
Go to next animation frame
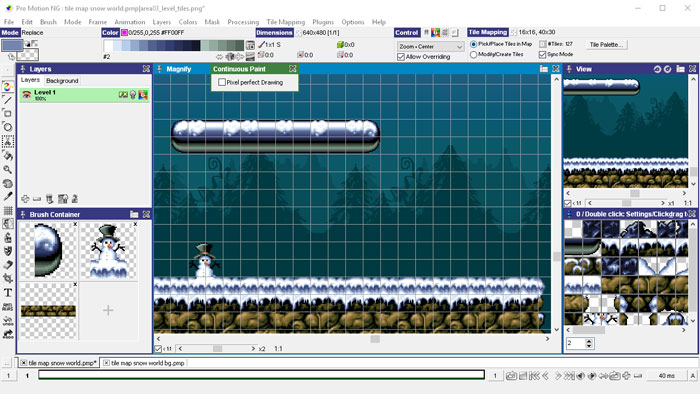click(558, 376)
